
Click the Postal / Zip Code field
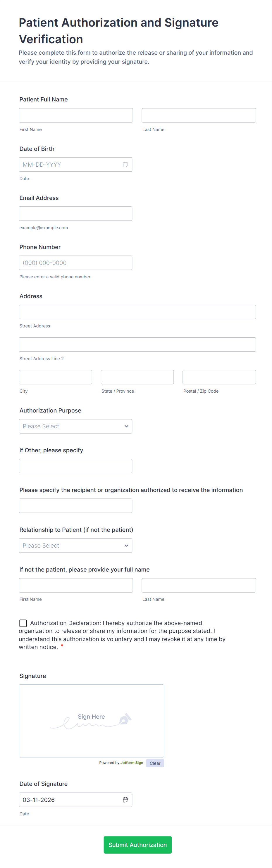219,377
